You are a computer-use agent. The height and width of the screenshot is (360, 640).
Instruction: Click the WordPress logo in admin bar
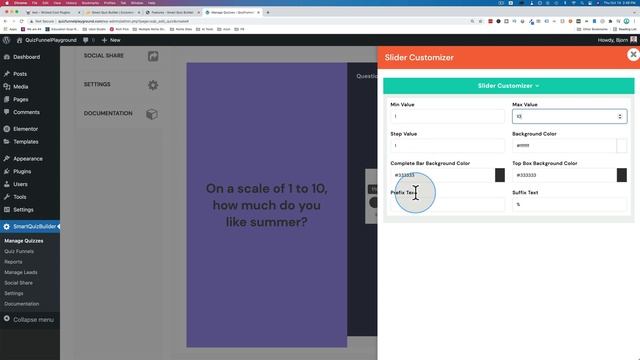7,40
